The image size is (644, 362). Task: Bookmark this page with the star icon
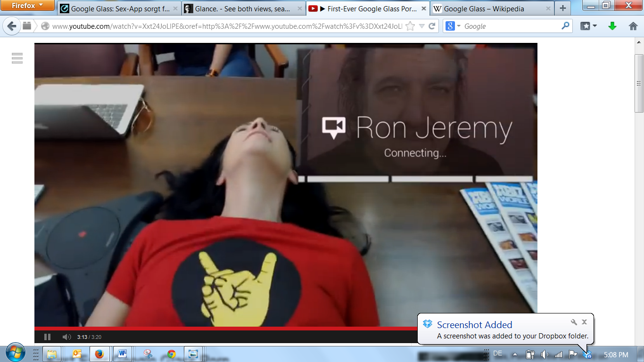(x=410, y=26)
